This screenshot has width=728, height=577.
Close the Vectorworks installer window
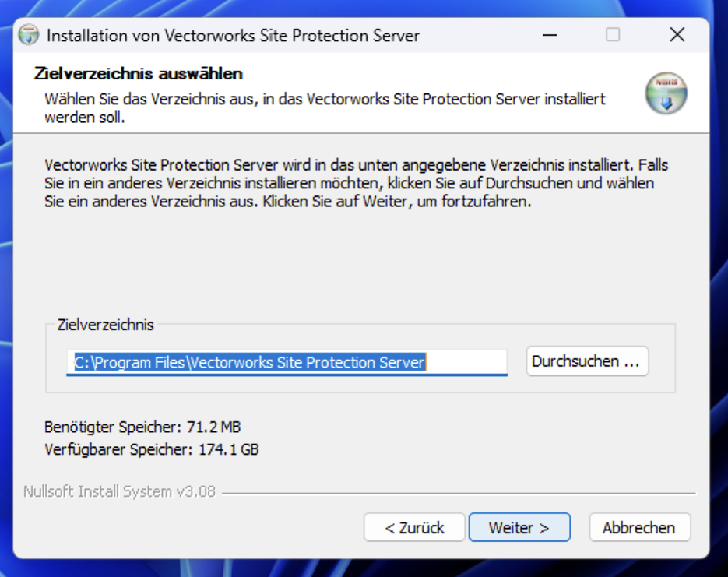coord(677,35)
